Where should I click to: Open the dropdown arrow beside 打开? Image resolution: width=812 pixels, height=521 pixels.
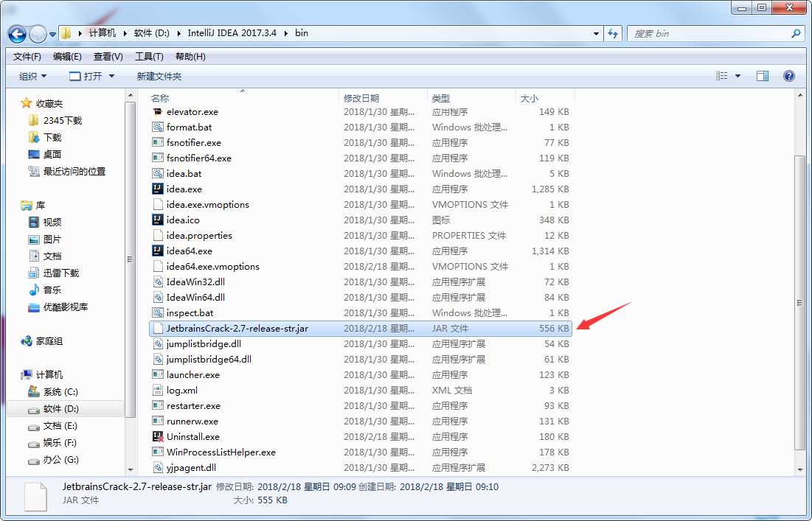(111, 77)
